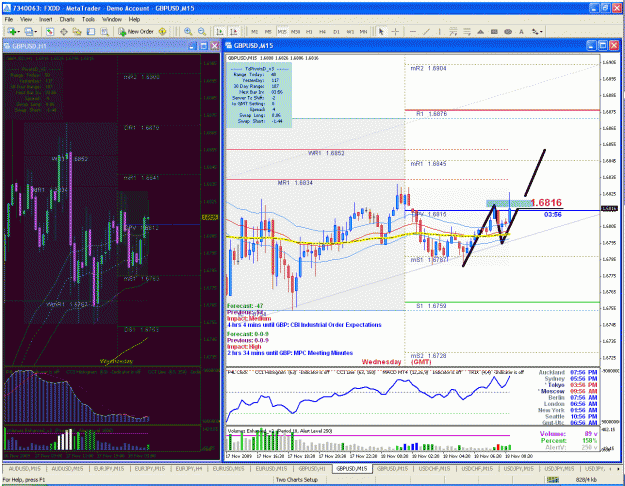Click the MPC Meeting Minutes news line
The width and height of the screenshot is (625, 486).
[x=290, y=353]
